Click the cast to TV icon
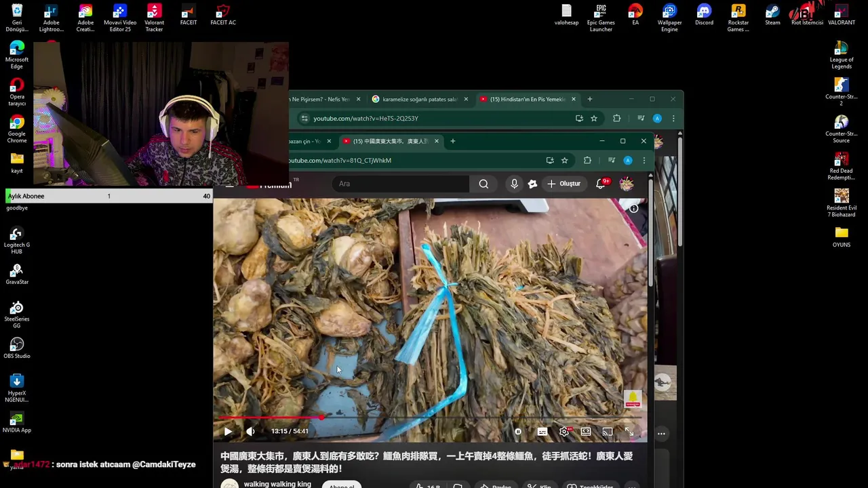The image size is (868, 488). [x=608, y=432]
